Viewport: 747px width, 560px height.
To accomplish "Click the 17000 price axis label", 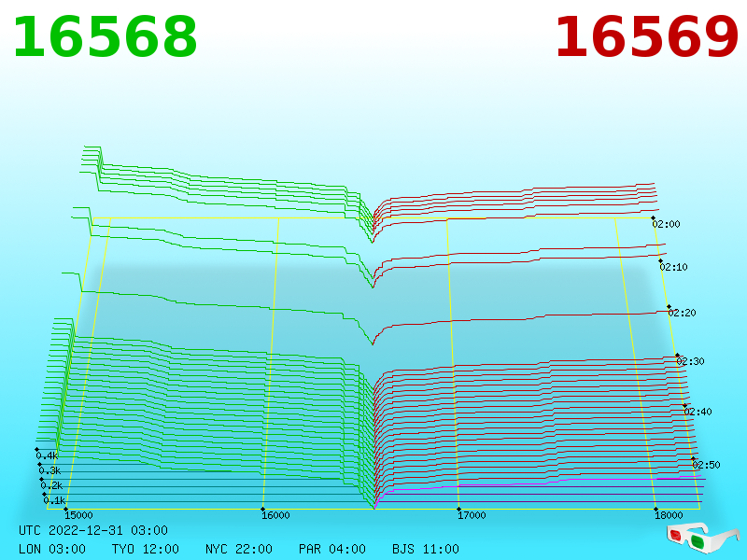I will [472, 515].
